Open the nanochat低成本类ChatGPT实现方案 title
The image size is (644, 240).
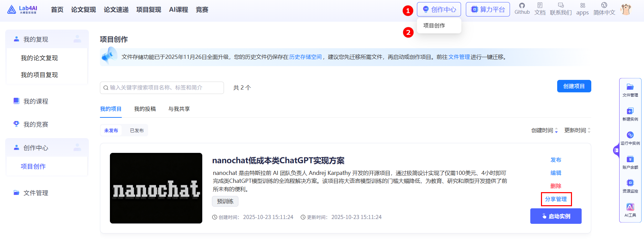click(278, 160)
